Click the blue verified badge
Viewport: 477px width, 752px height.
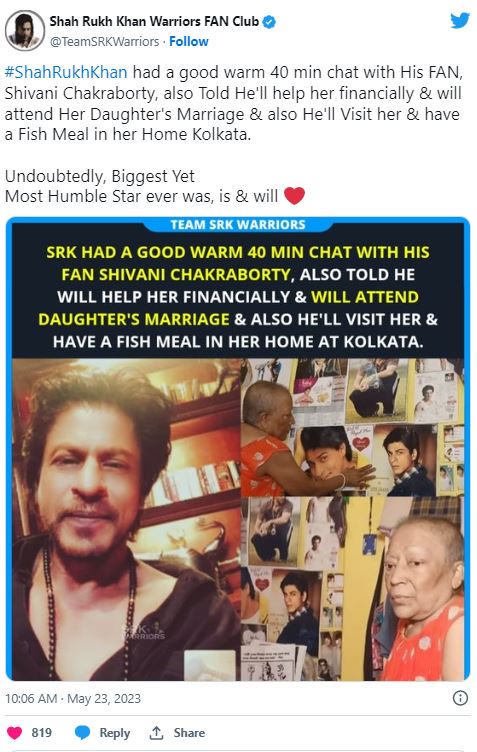point(270,22)
